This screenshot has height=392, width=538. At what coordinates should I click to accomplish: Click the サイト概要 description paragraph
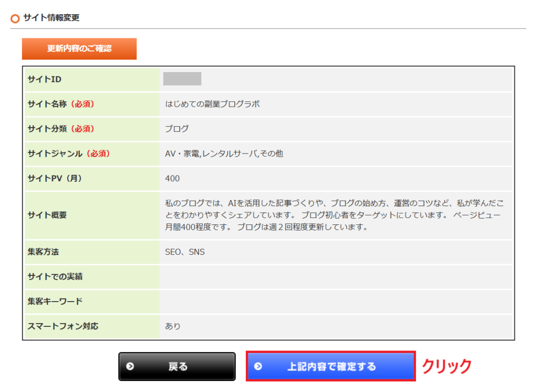[334, 215]
